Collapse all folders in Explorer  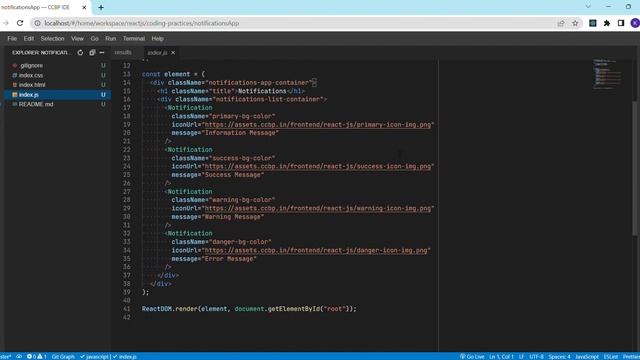(92, 53)
